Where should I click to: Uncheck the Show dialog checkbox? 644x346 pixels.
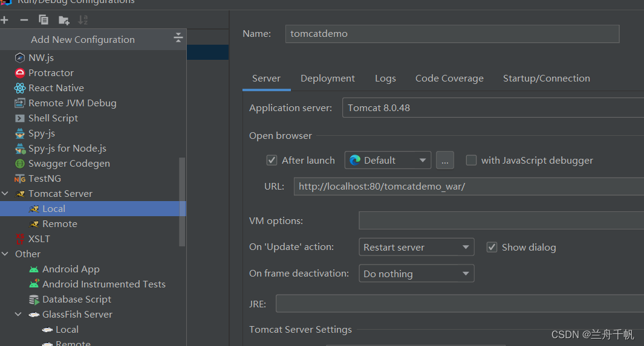(x=492, y=247)
